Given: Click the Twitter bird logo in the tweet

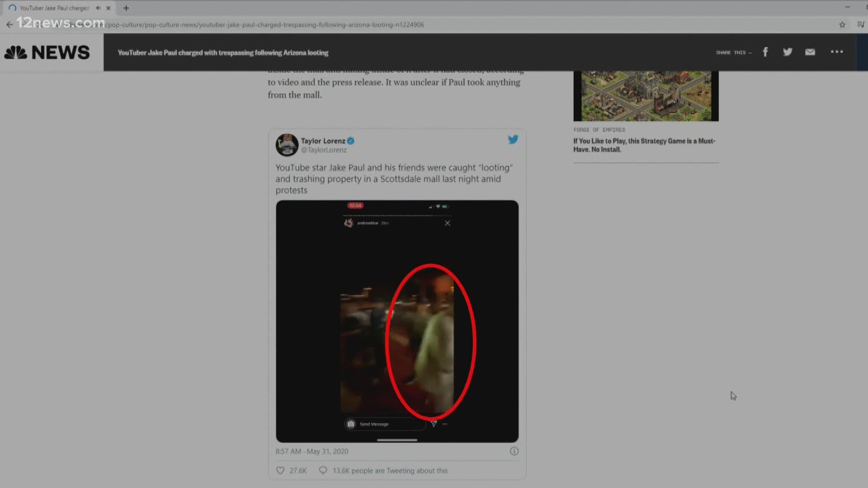Looking at the screenshot, I should 513,140.
